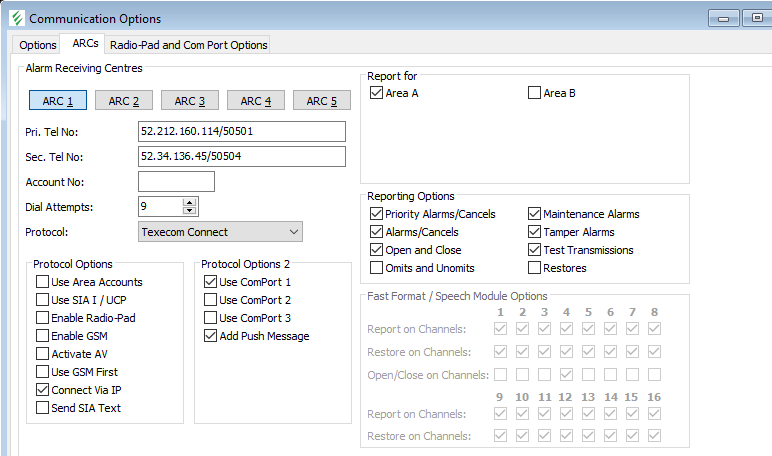Click the Account No text field
Viewport: 772px width, 456px height.
pos(176,182)
